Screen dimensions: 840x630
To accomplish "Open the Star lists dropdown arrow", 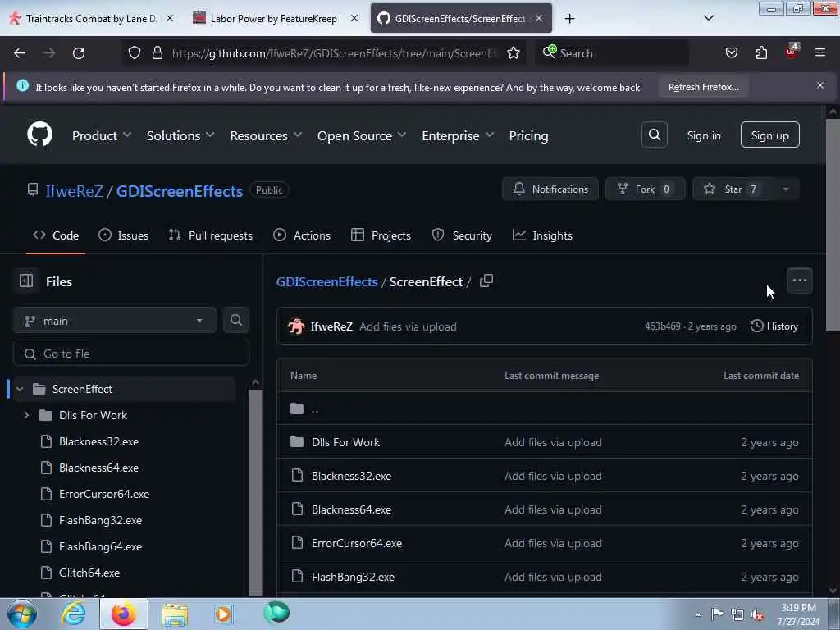I will pyautogui.click(x=785, y=189).
